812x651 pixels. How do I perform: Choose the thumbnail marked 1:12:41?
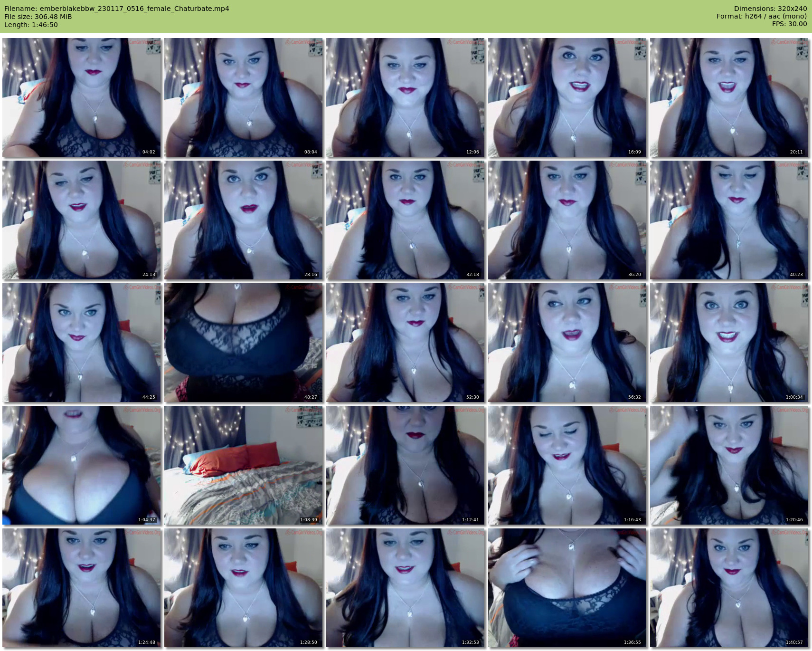click(406, 465)
